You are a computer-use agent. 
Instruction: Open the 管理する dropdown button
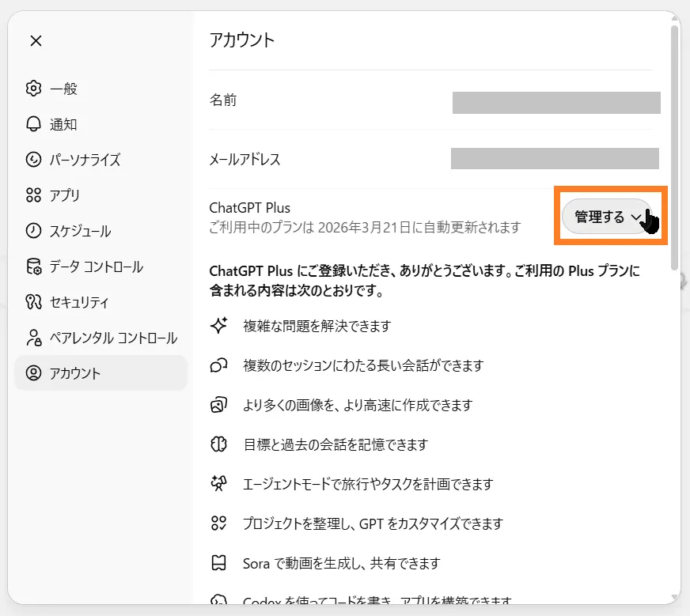click(600, 217)
